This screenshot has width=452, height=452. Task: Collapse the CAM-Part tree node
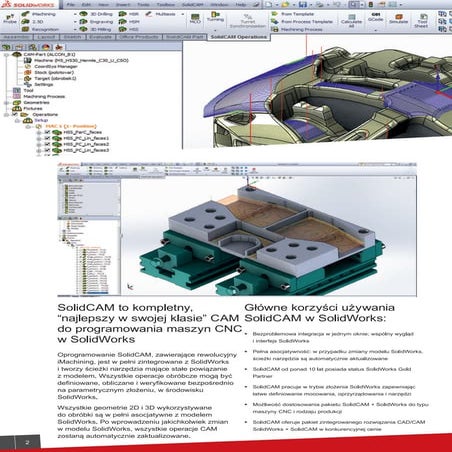click(6, 54)
